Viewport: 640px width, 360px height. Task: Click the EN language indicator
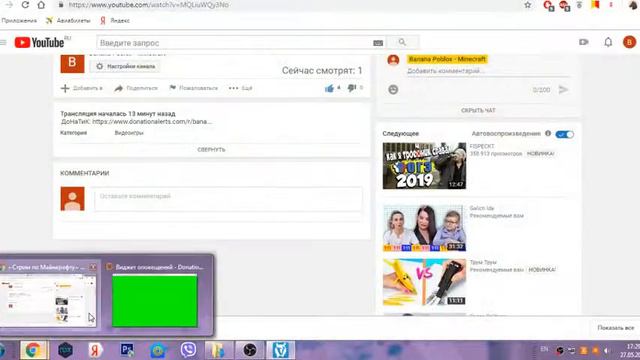tap(544, 349)
